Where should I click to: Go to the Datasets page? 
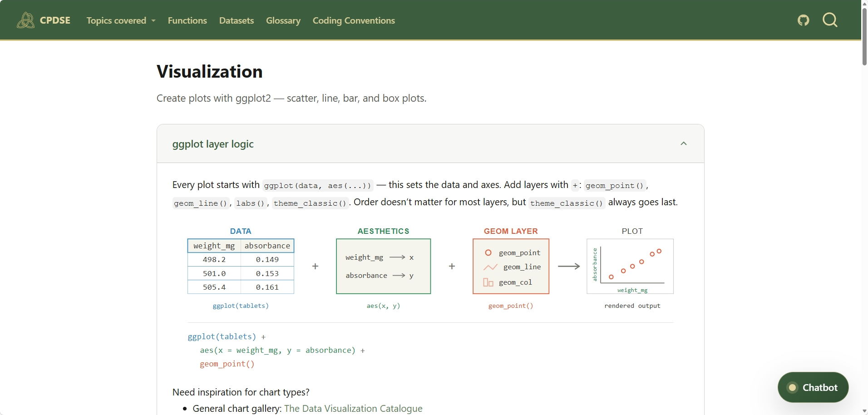click(237, 20)
